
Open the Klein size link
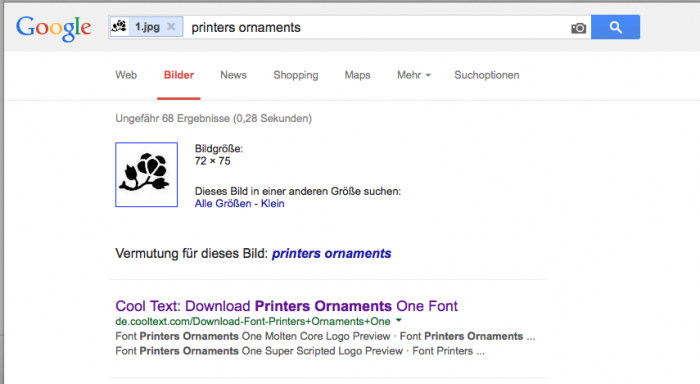[272, 204]
